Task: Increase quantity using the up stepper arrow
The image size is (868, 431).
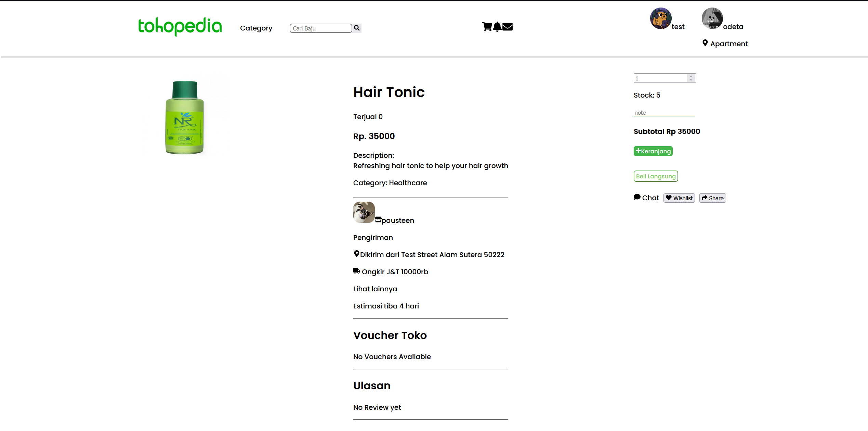Action: point(691,76)
